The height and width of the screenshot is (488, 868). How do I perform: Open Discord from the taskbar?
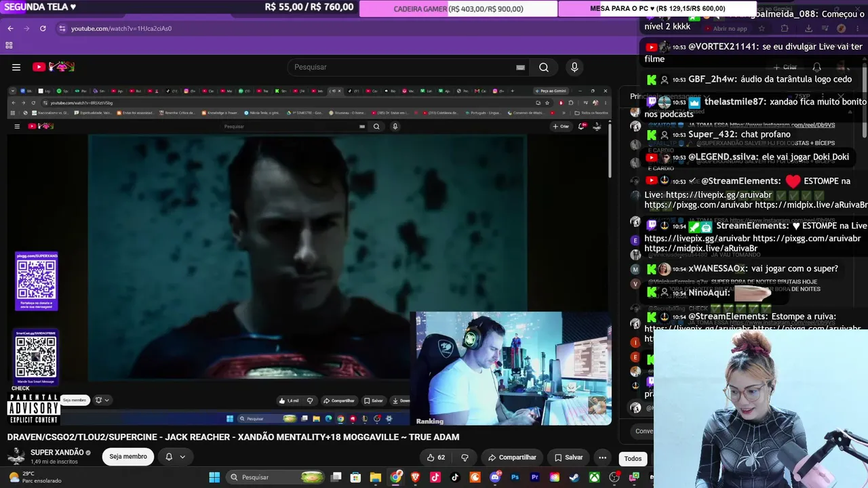coord(495,477)
